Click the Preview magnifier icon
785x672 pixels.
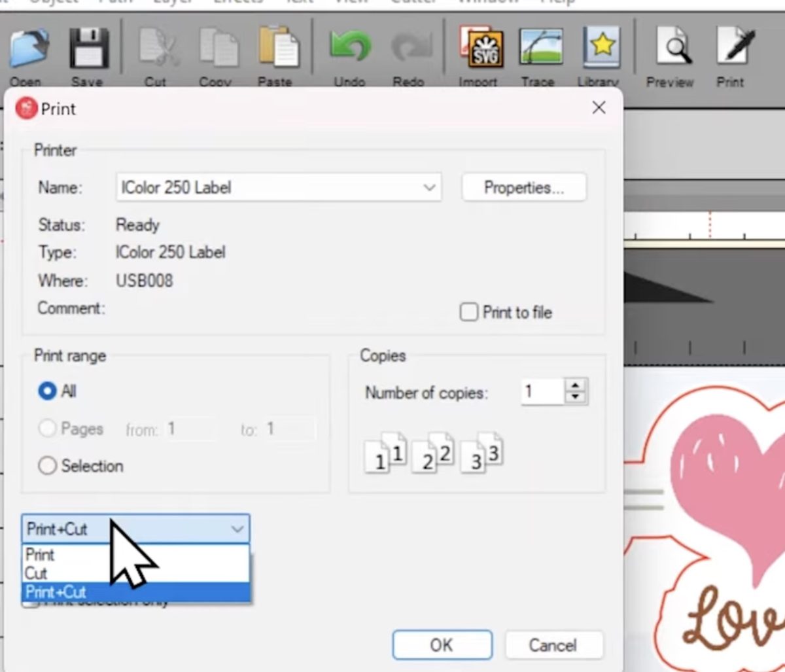673,46
